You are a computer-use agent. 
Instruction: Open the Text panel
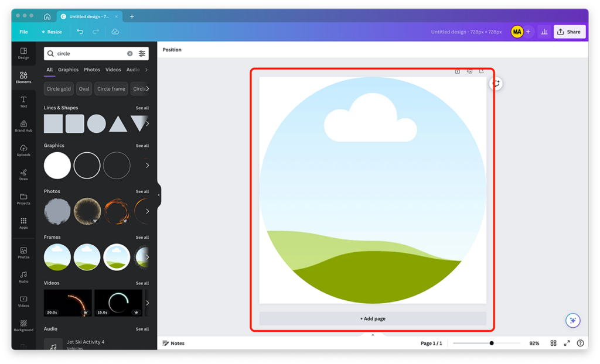pyautogui.click(x=23, y=102)
